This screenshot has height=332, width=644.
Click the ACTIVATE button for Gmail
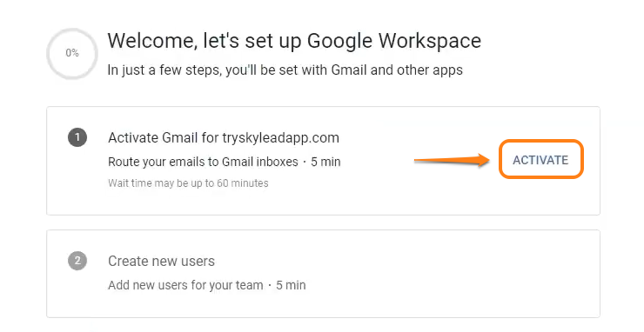541,160
